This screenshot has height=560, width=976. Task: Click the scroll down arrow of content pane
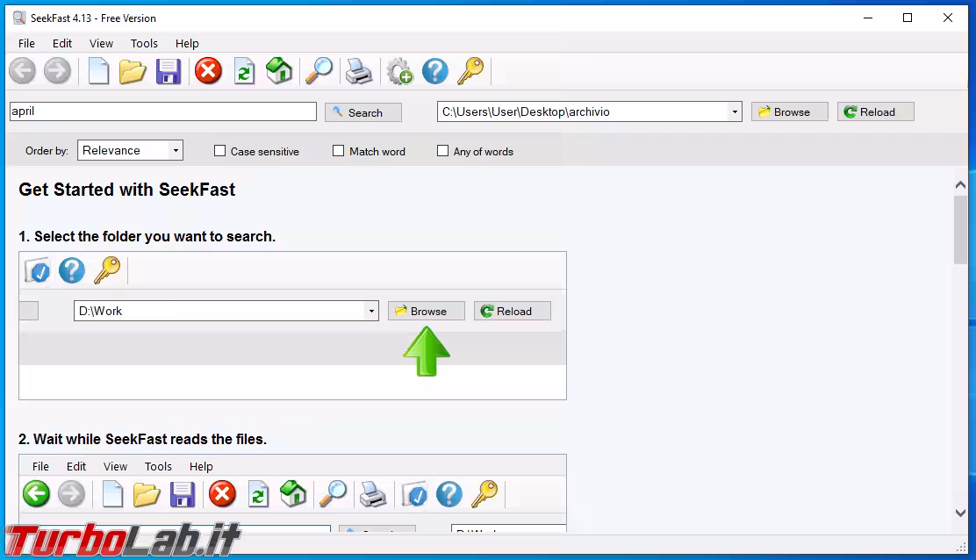point(960,513)
